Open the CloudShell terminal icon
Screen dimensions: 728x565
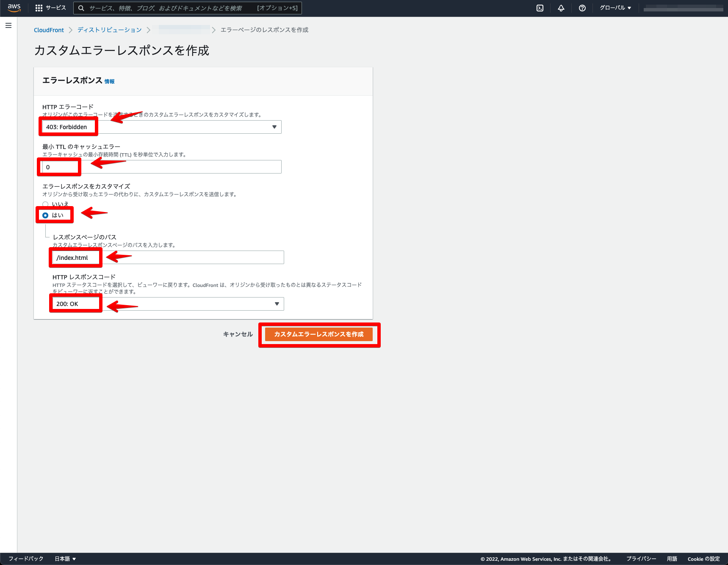[540, 8]
